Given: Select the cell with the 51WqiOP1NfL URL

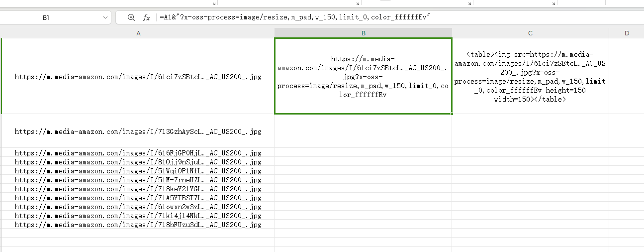Looking at the screenshot, I should [138, 170].
